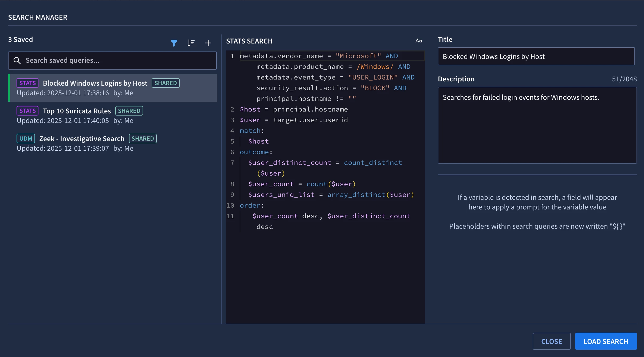Click line 1 of the query editor
Image resolution: width=644 pixels, height=357 pixels.
(x=319, y=56)
